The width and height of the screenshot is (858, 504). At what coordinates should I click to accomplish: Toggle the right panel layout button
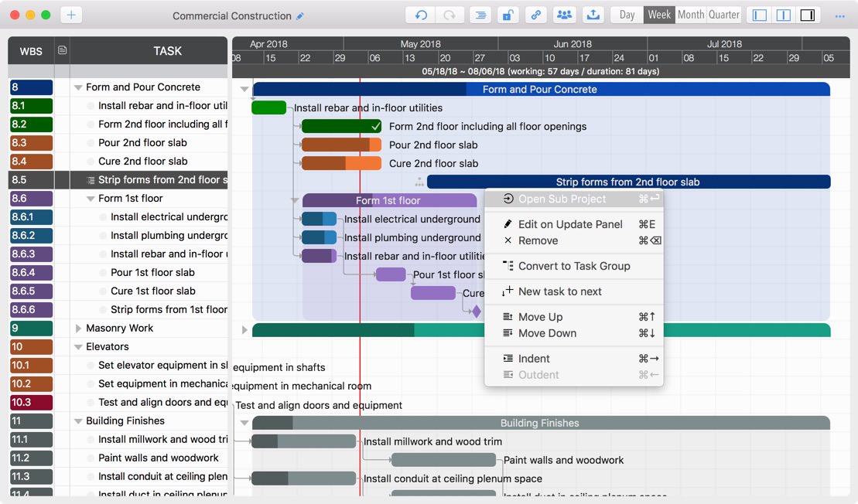[x=807, y=15]
